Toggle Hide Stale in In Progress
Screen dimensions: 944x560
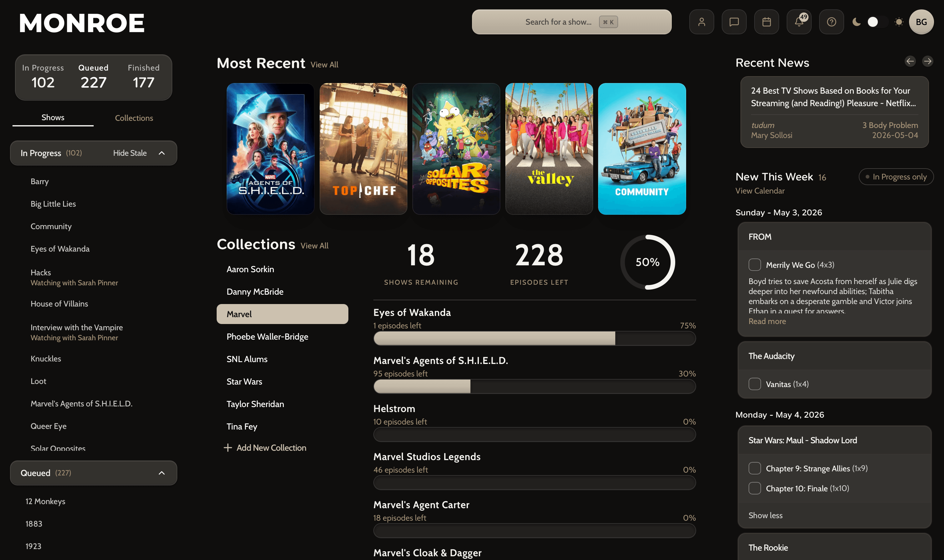pos(130,153)
